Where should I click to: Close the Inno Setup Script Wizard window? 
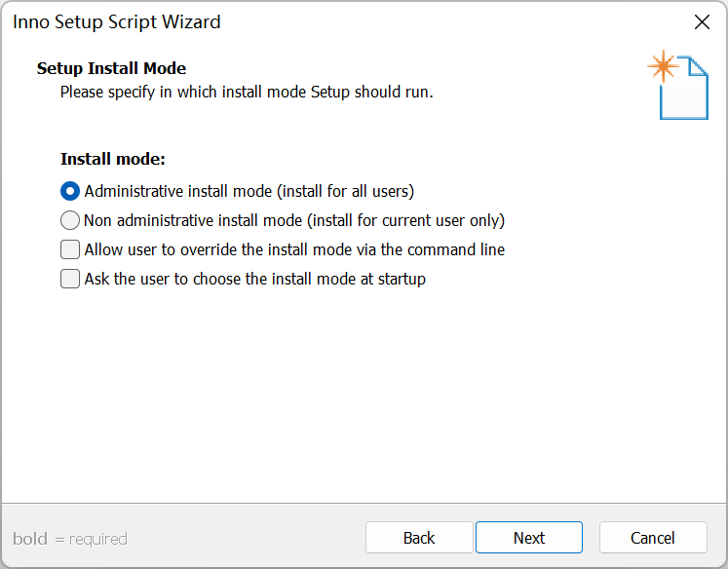click(x=701, y=21)
